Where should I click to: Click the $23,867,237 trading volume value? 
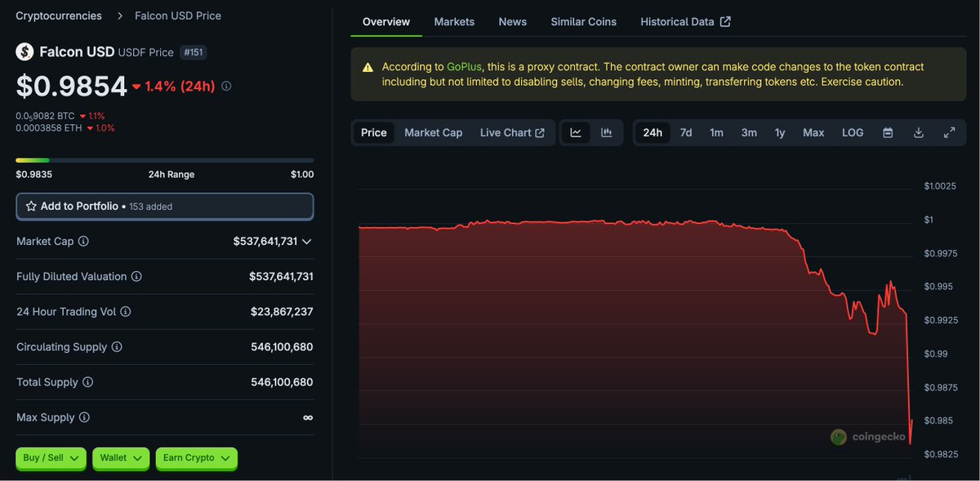[282, 312]
